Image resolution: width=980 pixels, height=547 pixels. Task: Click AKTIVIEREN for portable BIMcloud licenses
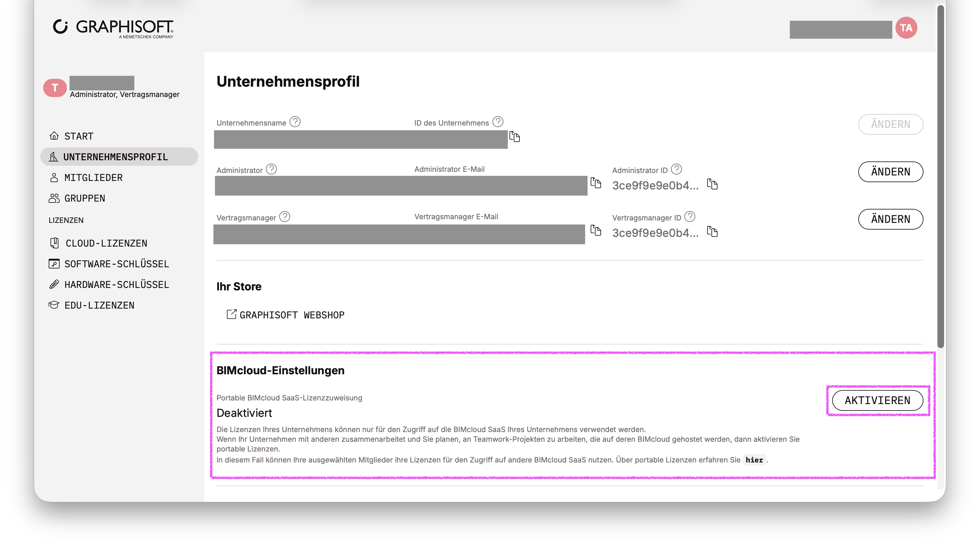[x=877, y=400]
